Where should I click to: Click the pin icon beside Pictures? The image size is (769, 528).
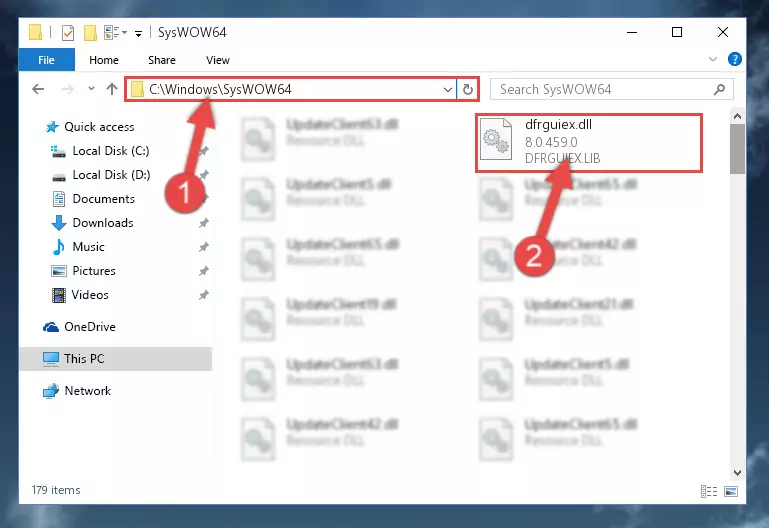[204, 271]
